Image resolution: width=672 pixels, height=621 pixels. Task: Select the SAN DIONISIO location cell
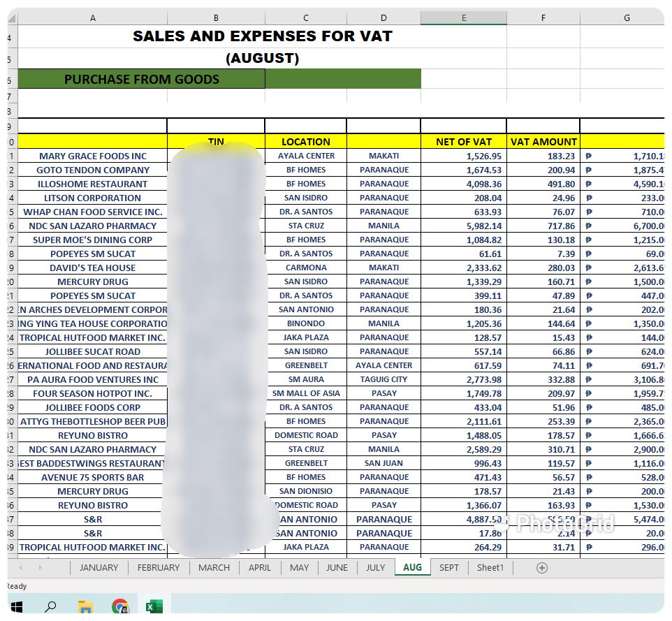[305, 491]
